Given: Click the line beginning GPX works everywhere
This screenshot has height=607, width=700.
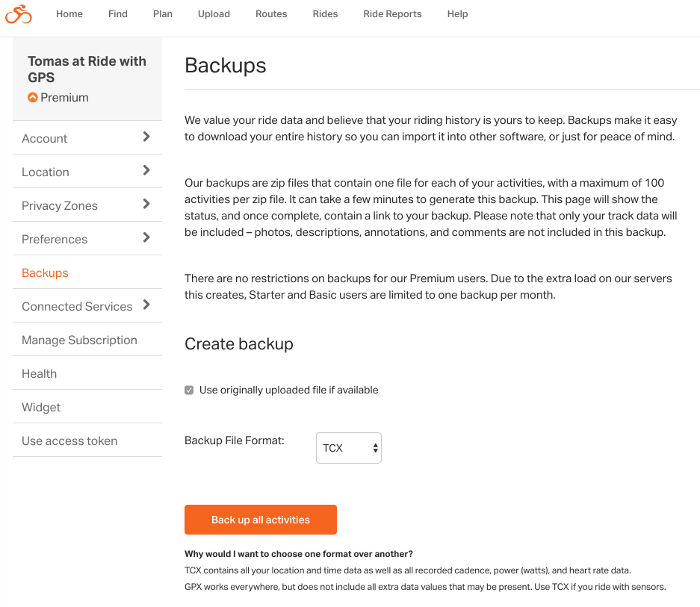Looking at the screenshot, I should [x=425, y=587].
